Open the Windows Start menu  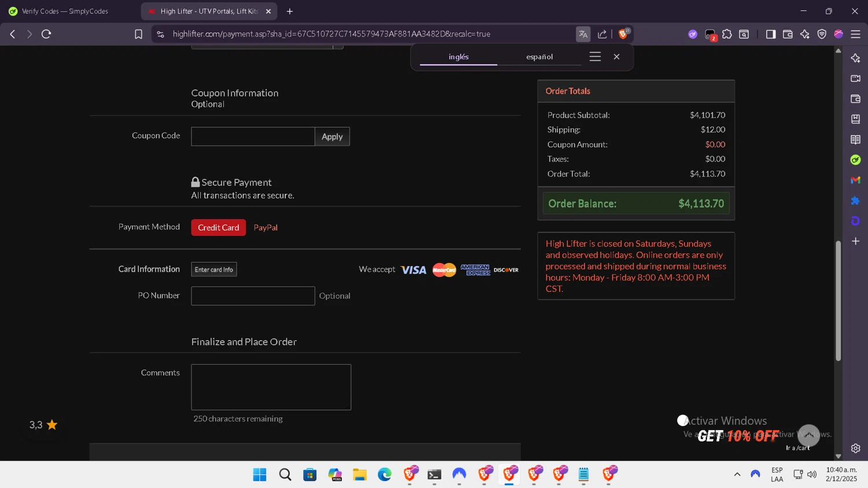[x=260, y=475]
